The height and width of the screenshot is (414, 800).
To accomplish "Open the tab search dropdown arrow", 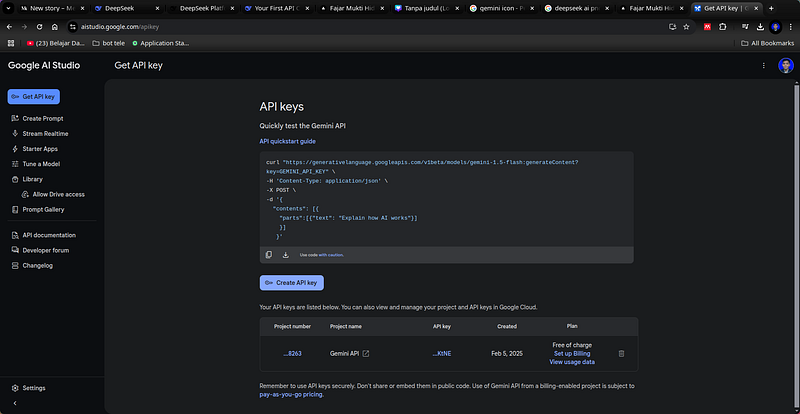I will [x=9, y=8].
